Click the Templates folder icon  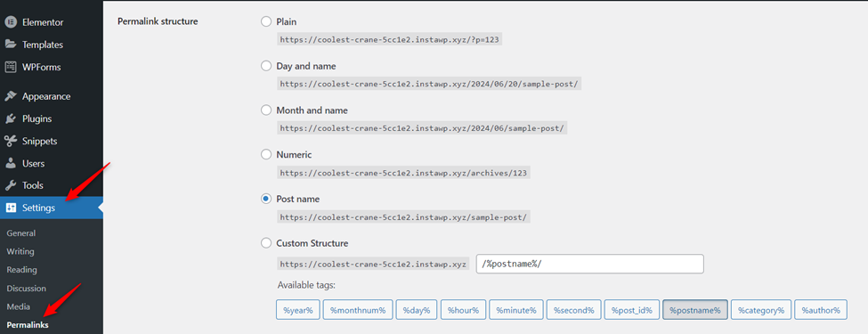point(10,45)
